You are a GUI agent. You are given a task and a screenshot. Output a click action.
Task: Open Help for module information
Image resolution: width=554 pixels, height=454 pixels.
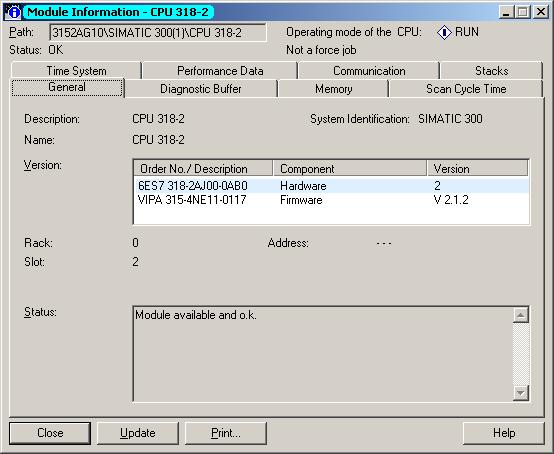[x=504, y=433]
